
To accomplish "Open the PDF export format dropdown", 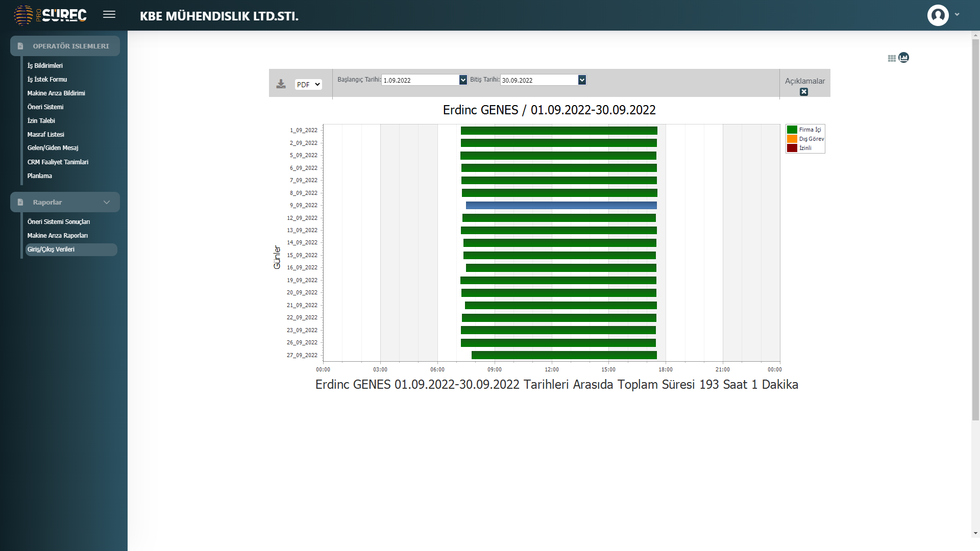I will point(308,85).
